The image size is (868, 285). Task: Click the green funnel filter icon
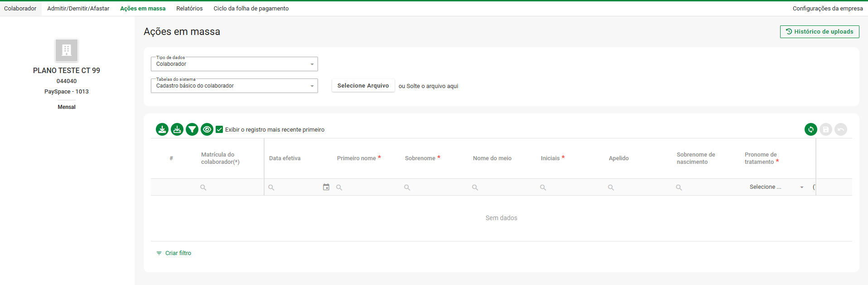click(x=192, y=129)
